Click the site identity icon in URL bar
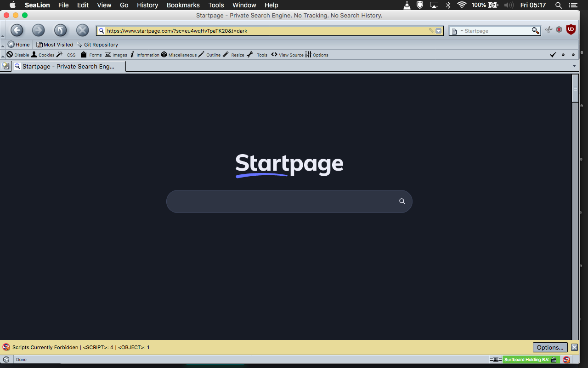The image size is (588, 368). coord(102,31)
